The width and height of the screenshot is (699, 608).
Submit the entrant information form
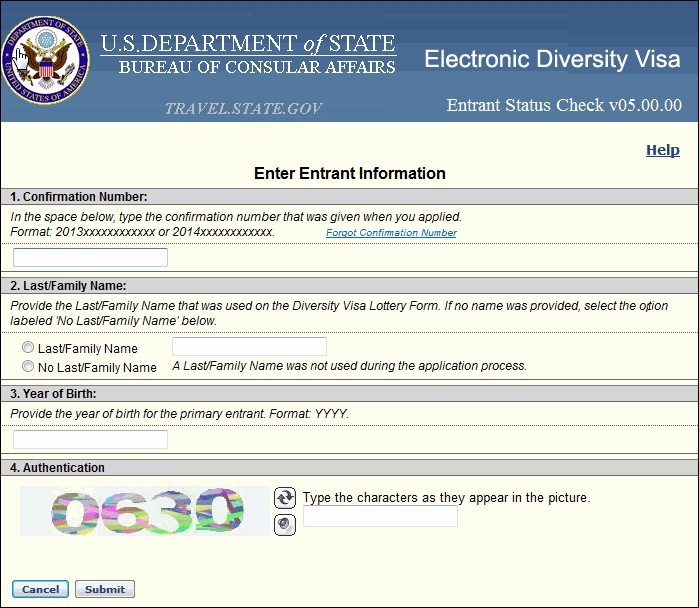pos(105,589)
